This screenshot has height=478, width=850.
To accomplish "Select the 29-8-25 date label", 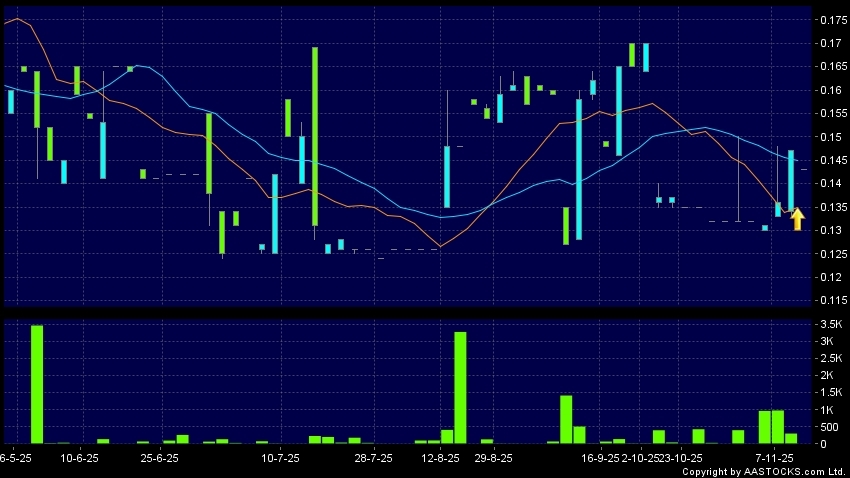I will click(493, 457).
